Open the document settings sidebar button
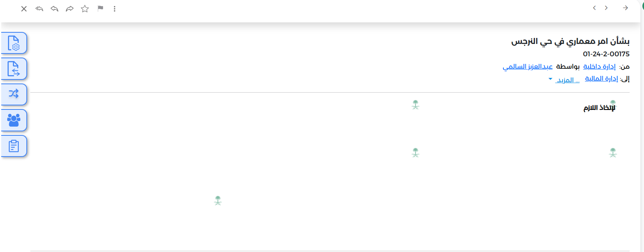Screen dimensions: 644x252 pyautogui.click(x=14, y=43)
